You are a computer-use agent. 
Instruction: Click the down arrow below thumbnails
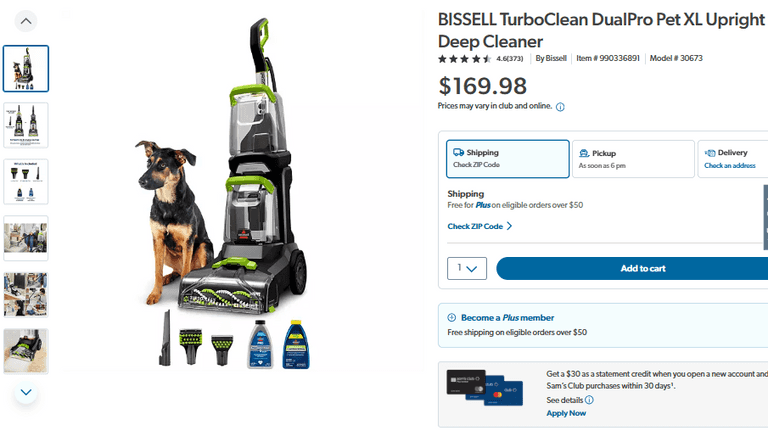point(26,392)
